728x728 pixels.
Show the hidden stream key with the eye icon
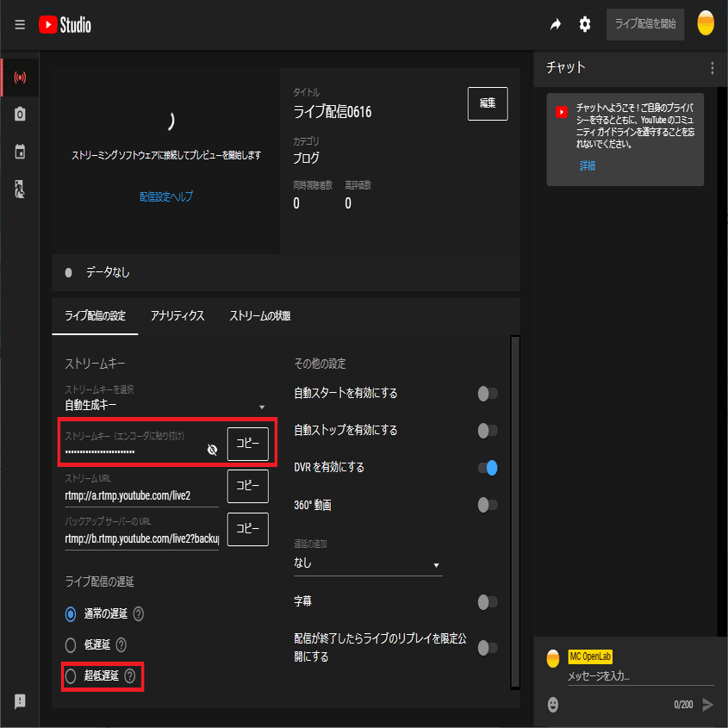coord(212,449)
